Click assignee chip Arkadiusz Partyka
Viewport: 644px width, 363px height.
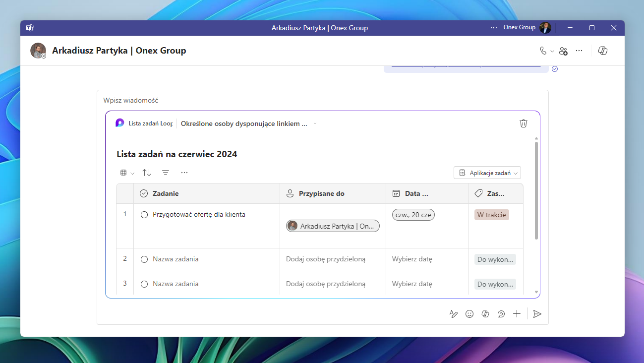click(x=333, y=226)
